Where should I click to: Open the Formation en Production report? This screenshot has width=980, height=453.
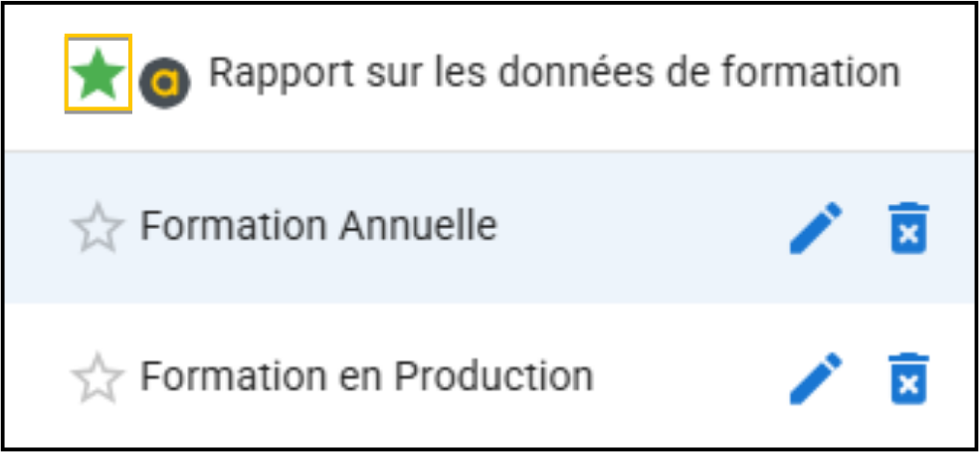[x=366, y=376]
